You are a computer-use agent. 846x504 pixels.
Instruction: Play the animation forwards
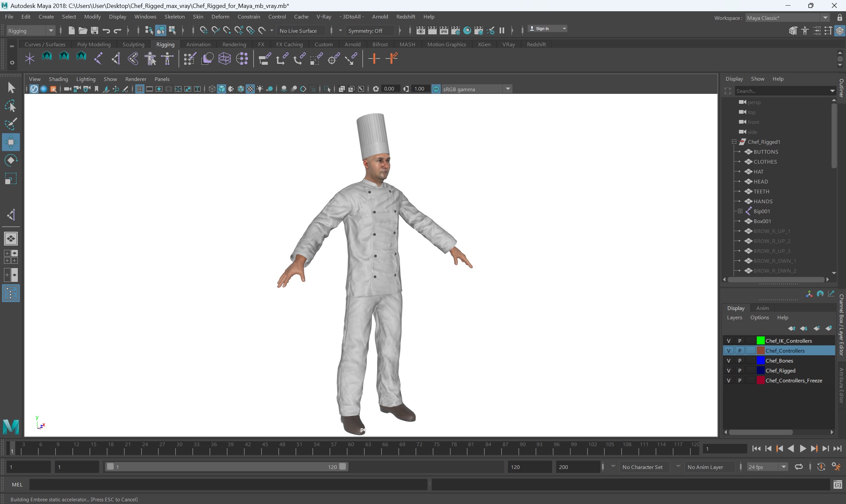pyautogui.click(x=803, y=448)
